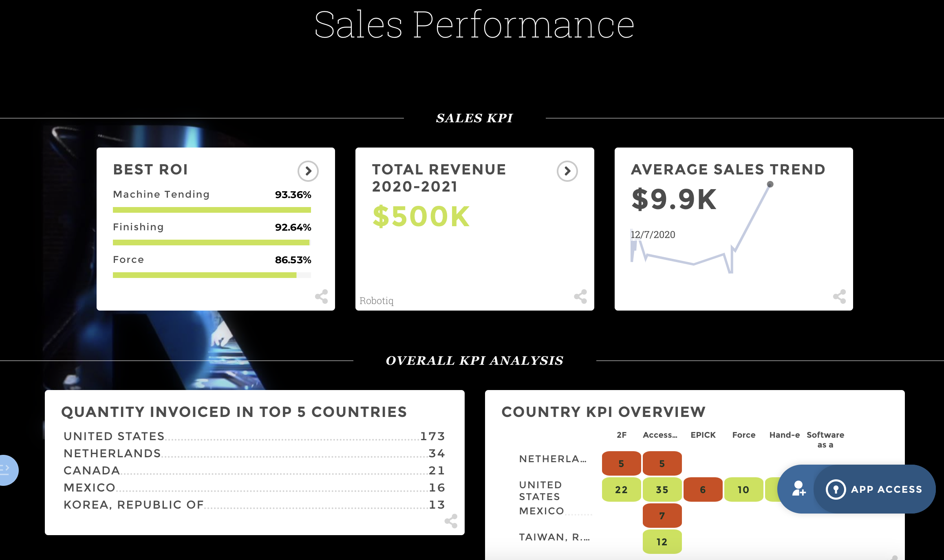The image size is (944, 560).
Task: Click the add-user icon beside App Access
Action: coord(798,489)
